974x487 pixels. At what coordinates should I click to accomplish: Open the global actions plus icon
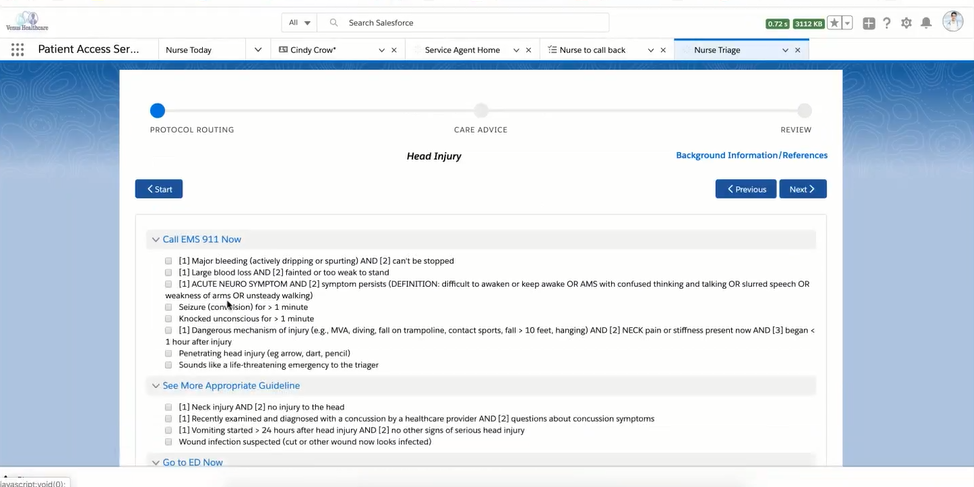tap(868, 24)
